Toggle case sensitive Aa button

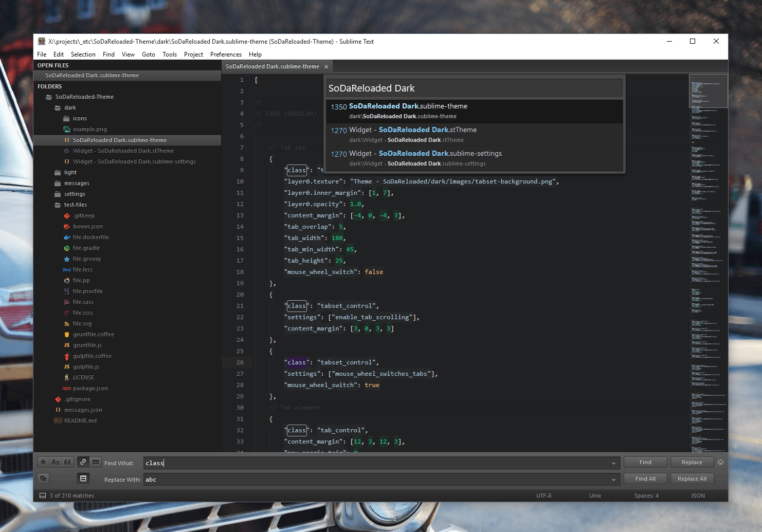tap(56, 462)
